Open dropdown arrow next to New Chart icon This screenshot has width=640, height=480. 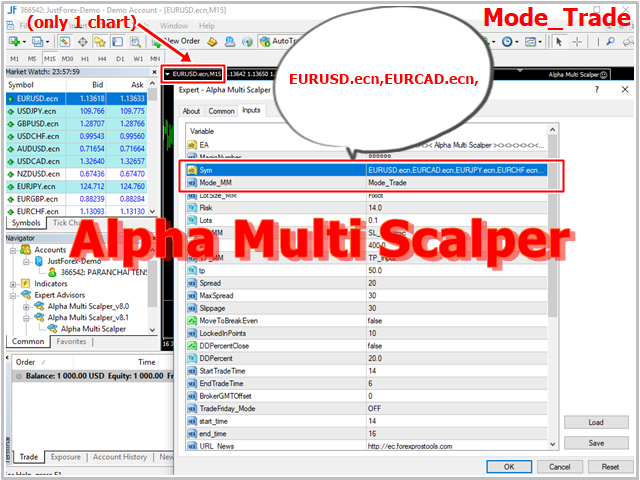click(24, 42)
